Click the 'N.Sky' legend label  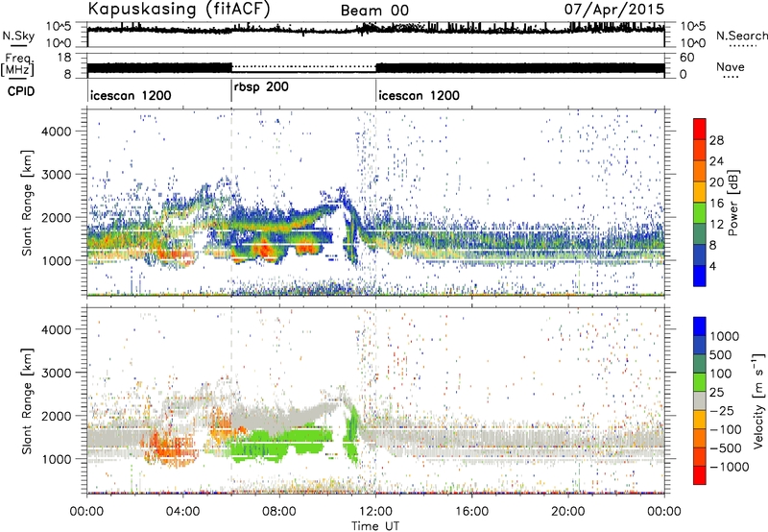click(18, 36)
